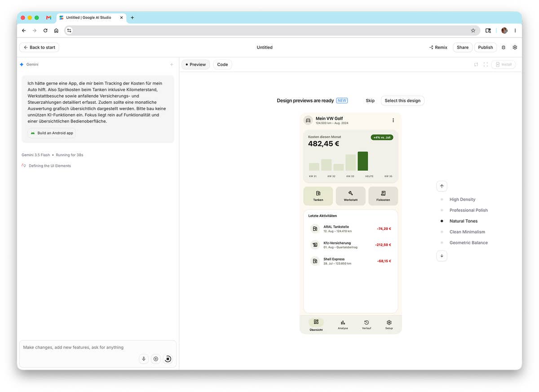This screenshot has width=539, height=392.
Task: Select the High Density design option
Action: point(462,199)
